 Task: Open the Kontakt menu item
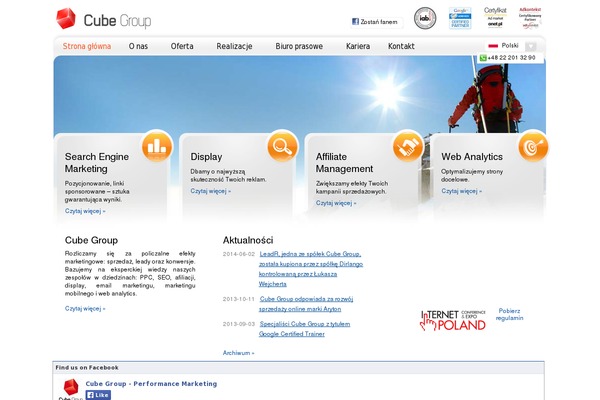401,46
